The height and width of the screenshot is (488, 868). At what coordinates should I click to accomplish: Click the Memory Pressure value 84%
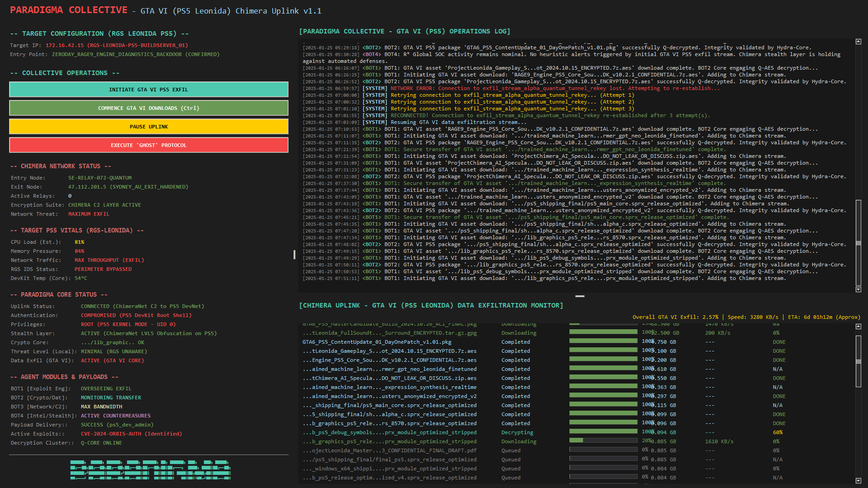[x=80, y=251]
